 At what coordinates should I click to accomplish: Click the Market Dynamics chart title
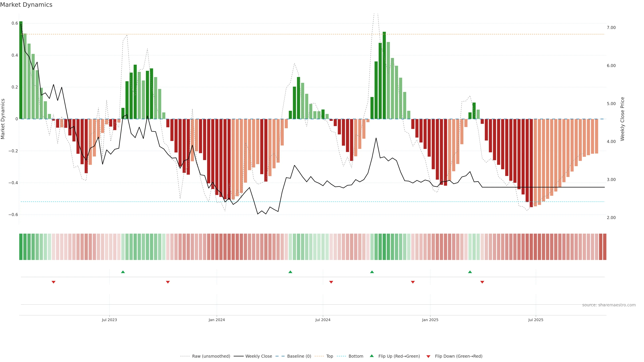[26, 5]
